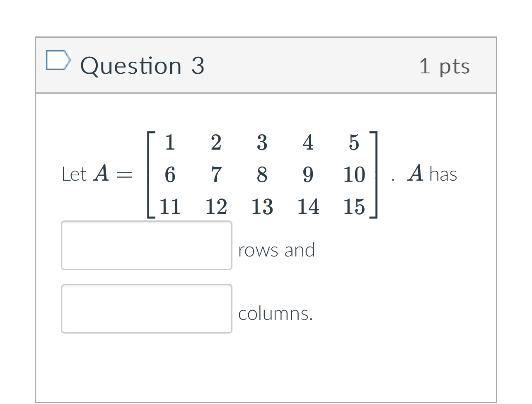Click the 'columns.' text label
This screenshot has height=404, width=532.
pyautogui.click(x=276, y=313)
